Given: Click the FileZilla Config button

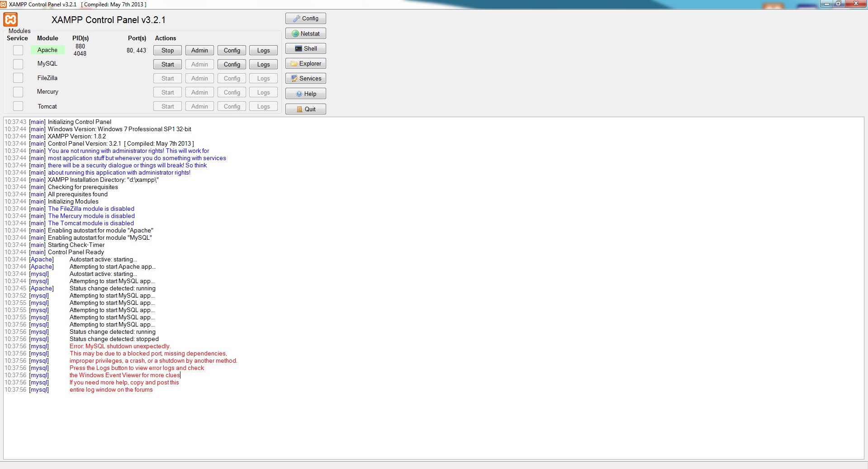Looking at the screenshot, I should (232, 78).
